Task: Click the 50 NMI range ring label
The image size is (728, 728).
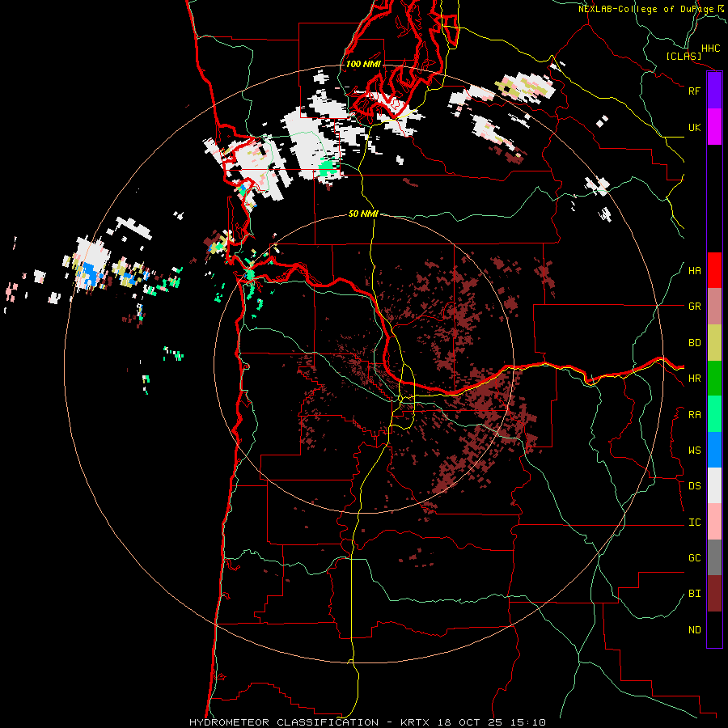Action: [363, 214]
